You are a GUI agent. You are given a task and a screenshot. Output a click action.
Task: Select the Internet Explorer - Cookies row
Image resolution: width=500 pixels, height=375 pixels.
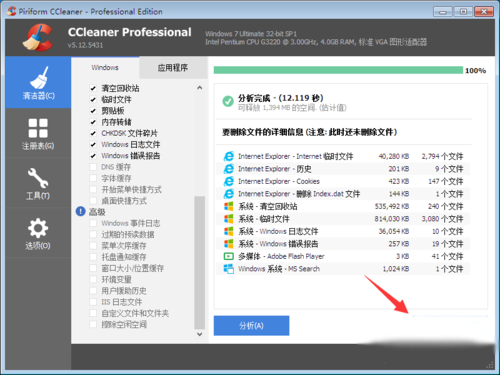click(343, 181)
